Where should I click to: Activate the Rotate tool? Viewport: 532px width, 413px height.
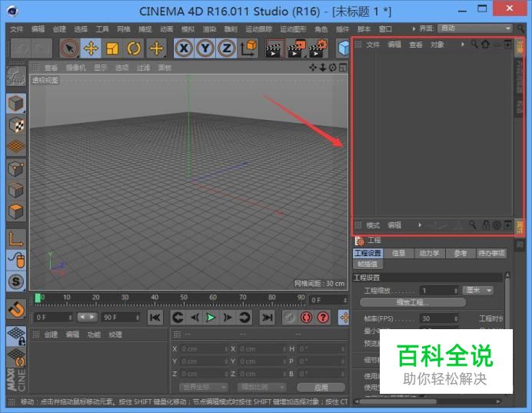coord(134,48)
